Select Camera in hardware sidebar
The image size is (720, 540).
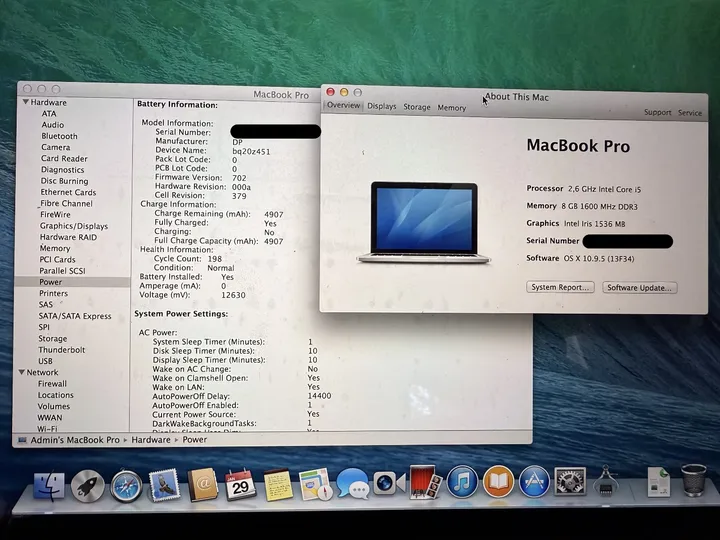pos(56,147)
